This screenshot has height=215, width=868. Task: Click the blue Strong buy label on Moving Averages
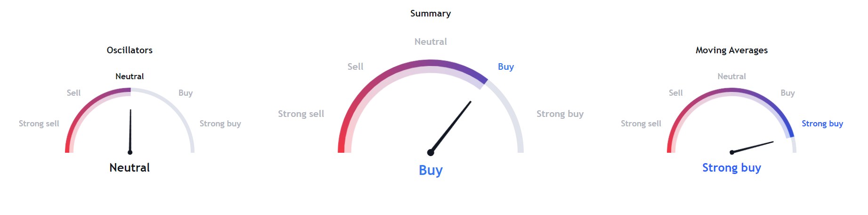pyautogui.click(x=822, y=124)
